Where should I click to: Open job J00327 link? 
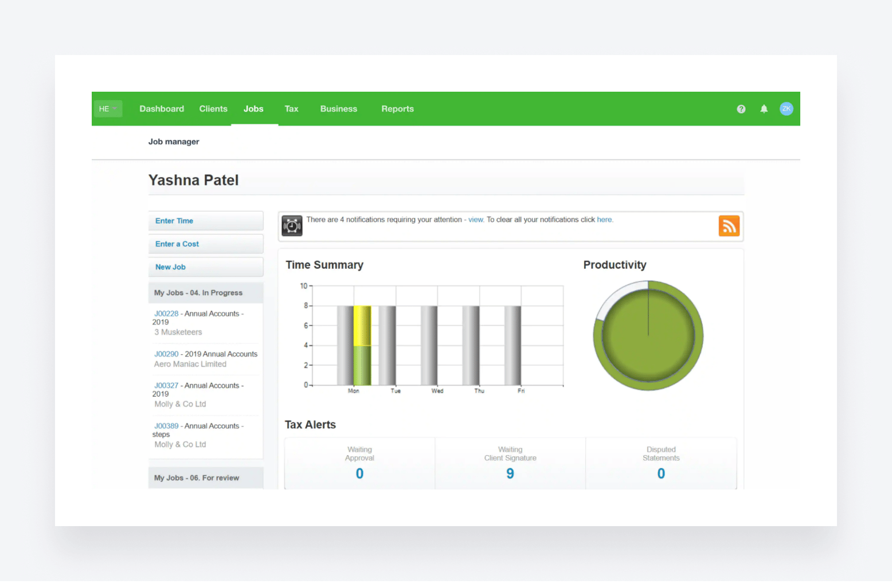click(x=166, y=386)
